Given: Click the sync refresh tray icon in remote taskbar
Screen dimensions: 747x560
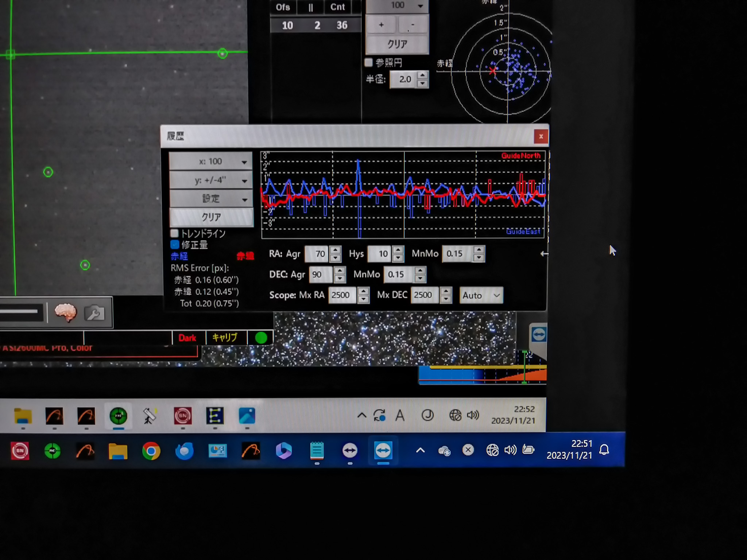Looking at the screenshot, I should point(379,415).
